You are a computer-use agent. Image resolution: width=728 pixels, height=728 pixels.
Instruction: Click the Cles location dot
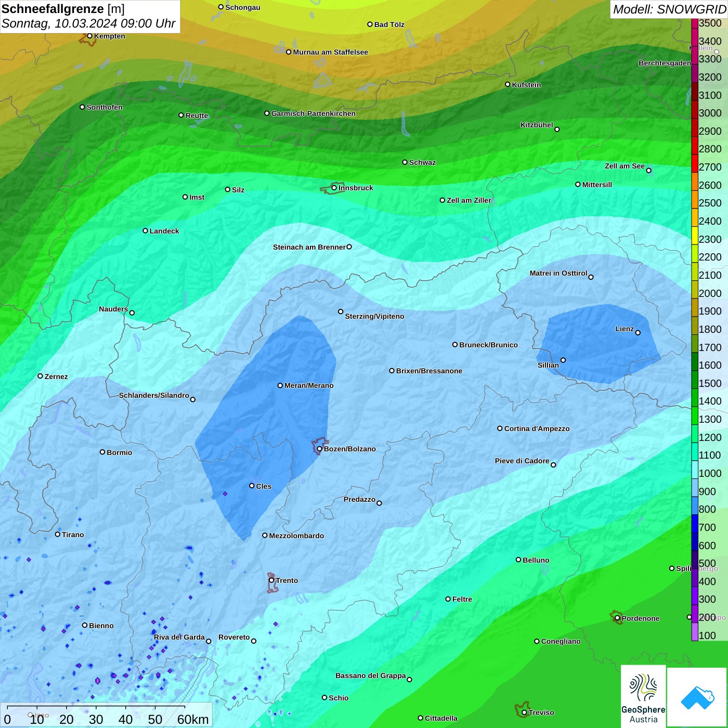(252, 486)
